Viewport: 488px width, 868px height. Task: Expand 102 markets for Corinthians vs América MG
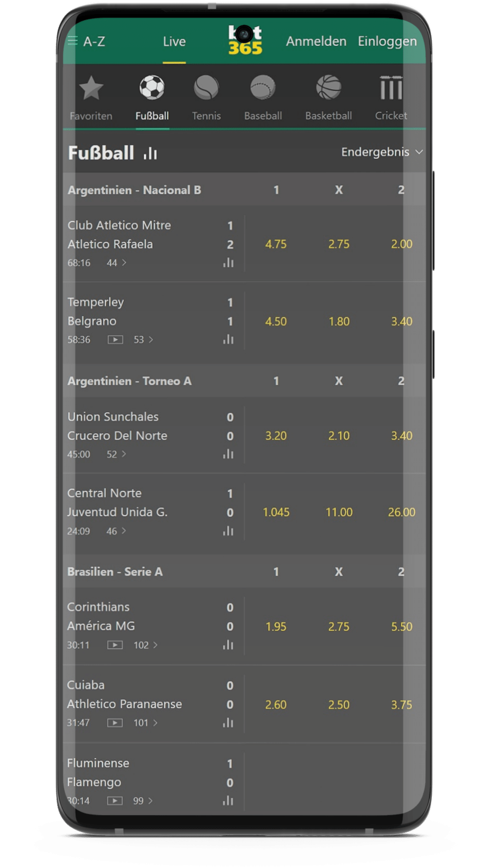[145, 645]
